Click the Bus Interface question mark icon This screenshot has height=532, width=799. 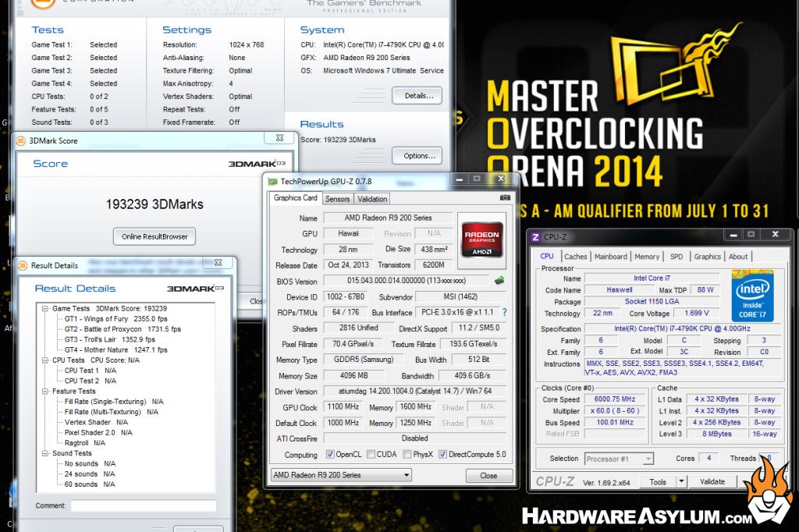[504, 312]
